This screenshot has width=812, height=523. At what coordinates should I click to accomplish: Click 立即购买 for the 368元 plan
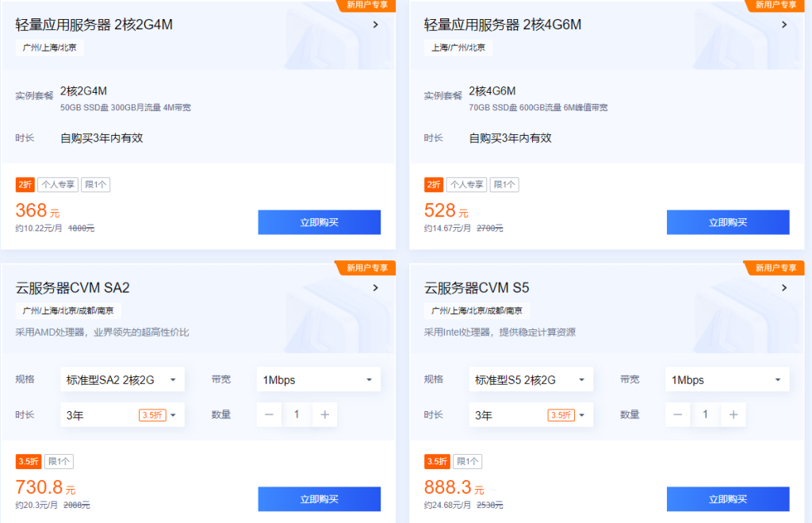(319, 222)
